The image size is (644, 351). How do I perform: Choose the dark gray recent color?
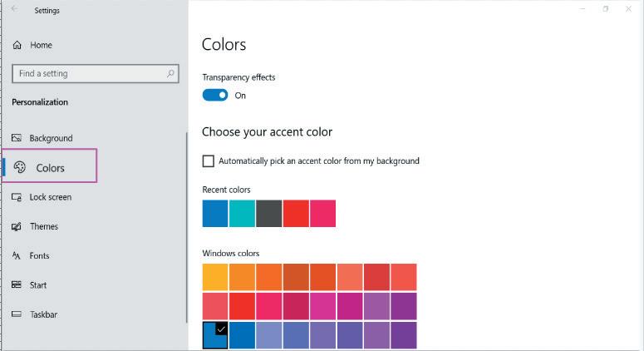click(268, 213)
